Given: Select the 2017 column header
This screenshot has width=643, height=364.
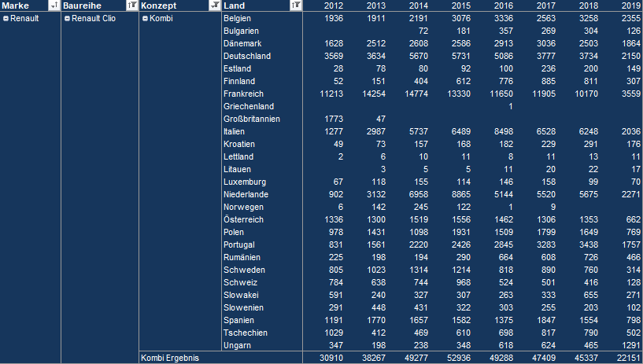Looking at the screenshot, I should click(x=546, y=6).
